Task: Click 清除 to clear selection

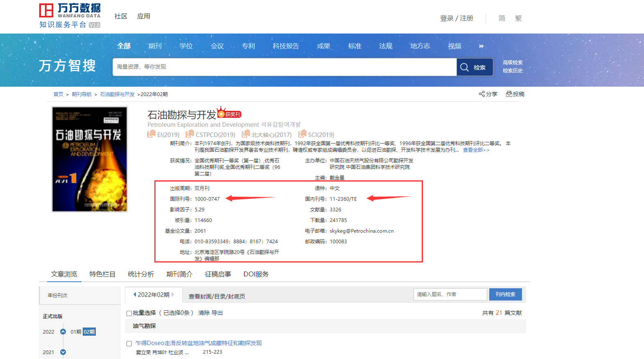Action: click(x=204, y=313)
